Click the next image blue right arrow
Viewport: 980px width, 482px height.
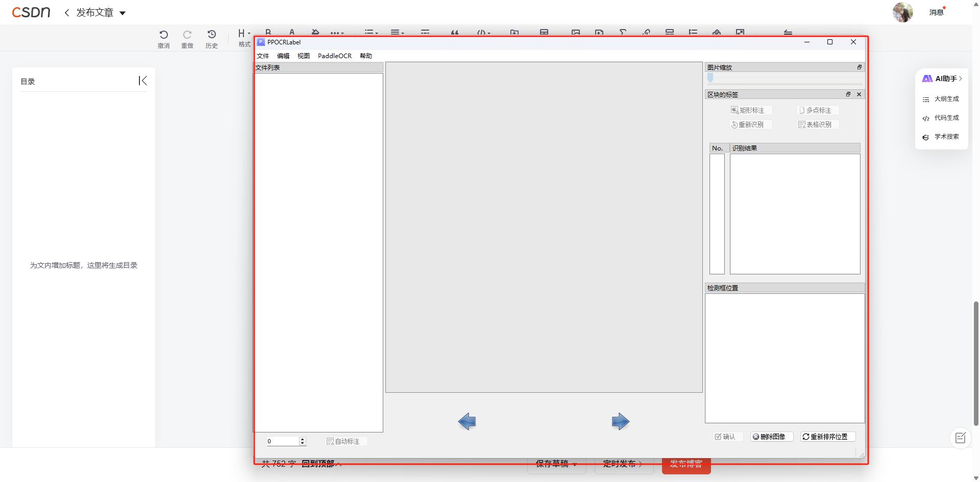pos(621,421)
